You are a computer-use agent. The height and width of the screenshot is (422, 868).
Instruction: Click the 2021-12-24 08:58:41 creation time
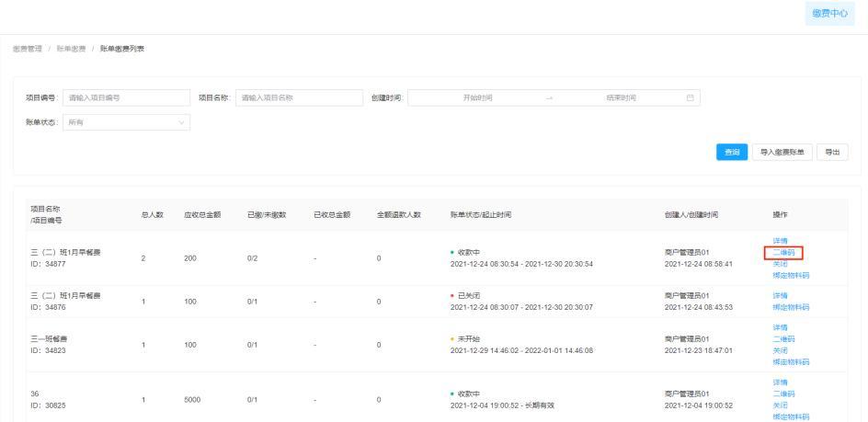point(699,264)
